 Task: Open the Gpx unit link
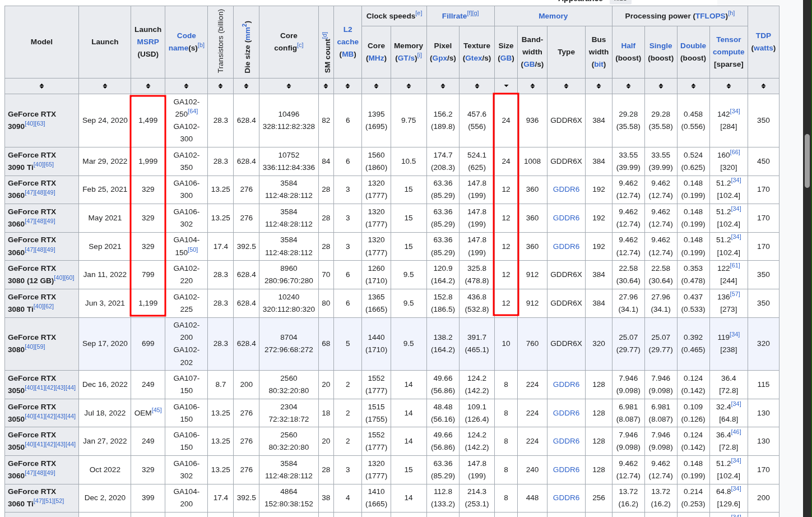coord(439,58)
